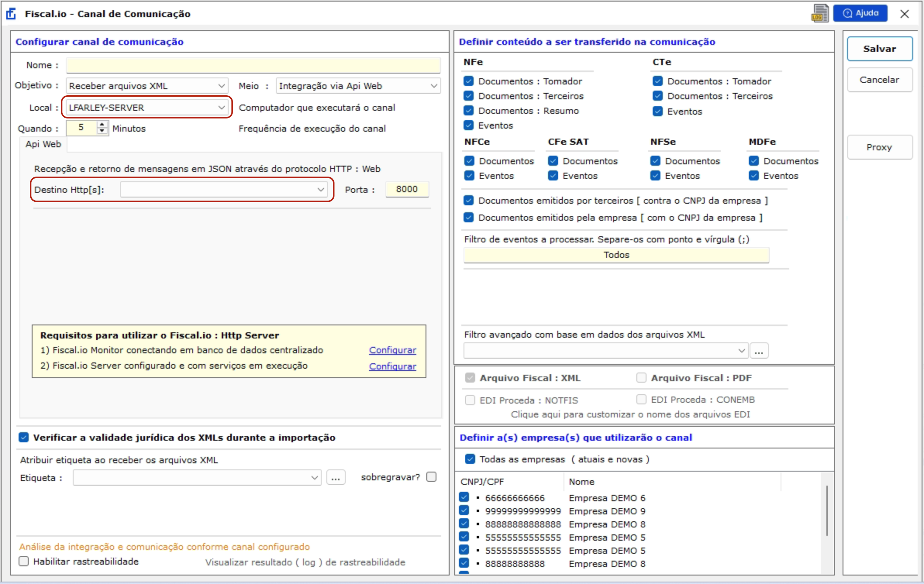Viewport: 924px width, 584px height.
Task: Click the Nome column header in company list
Action: click(x=581, y=482)
